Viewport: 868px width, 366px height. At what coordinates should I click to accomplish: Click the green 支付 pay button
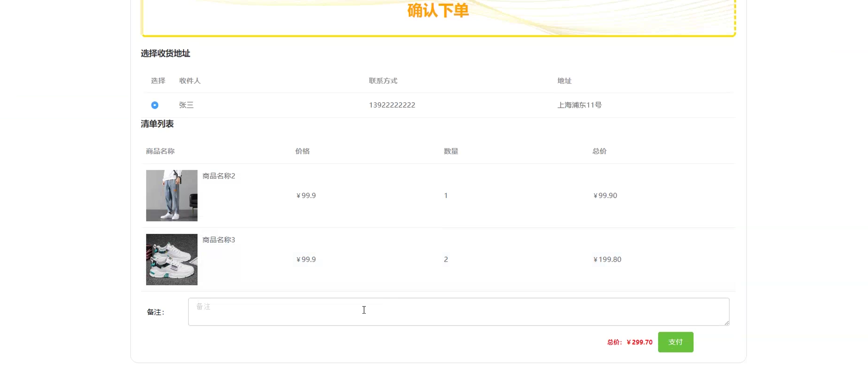(675, 342)
